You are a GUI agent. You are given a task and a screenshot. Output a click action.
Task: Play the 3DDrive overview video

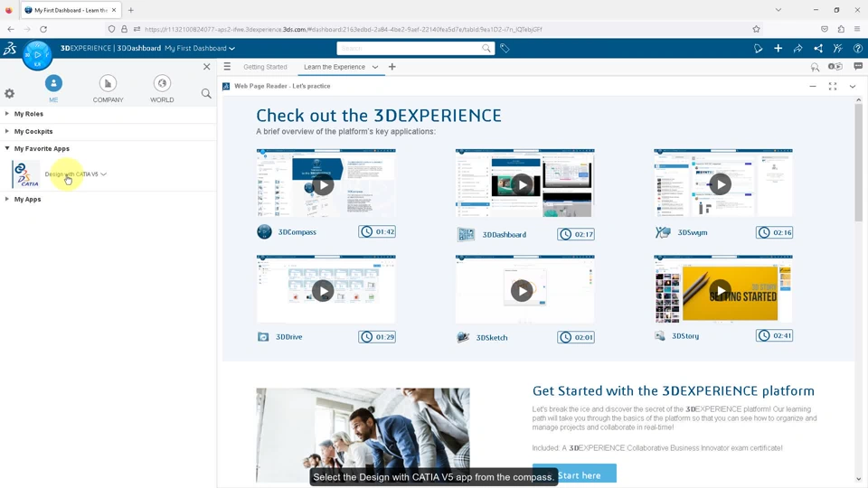(324, 291)
